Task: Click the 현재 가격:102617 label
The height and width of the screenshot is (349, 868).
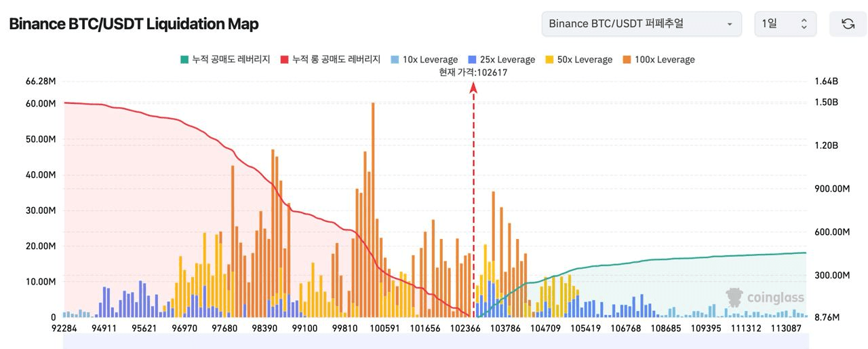Action: point(473,73)
